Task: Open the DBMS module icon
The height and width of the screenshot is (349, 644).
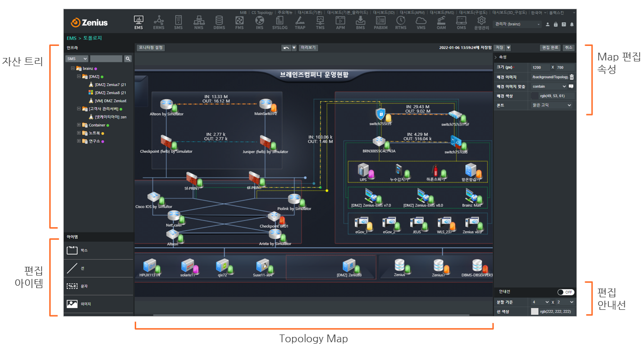Action: tap(219, 22)
